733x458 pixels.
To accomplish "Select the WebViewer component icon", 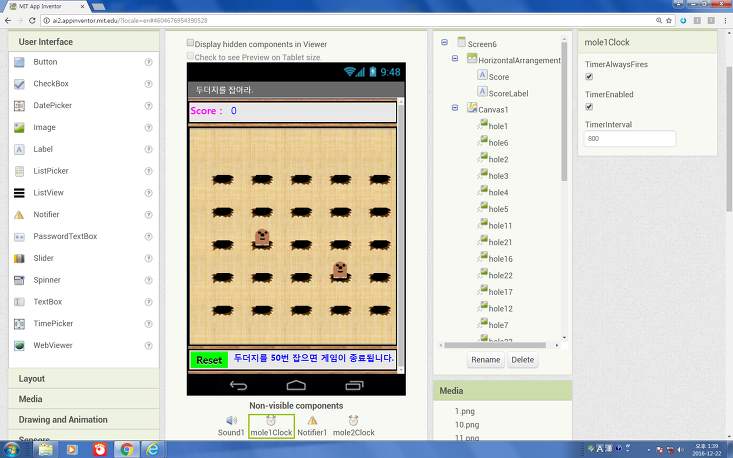I will click(x=19, y=346).
